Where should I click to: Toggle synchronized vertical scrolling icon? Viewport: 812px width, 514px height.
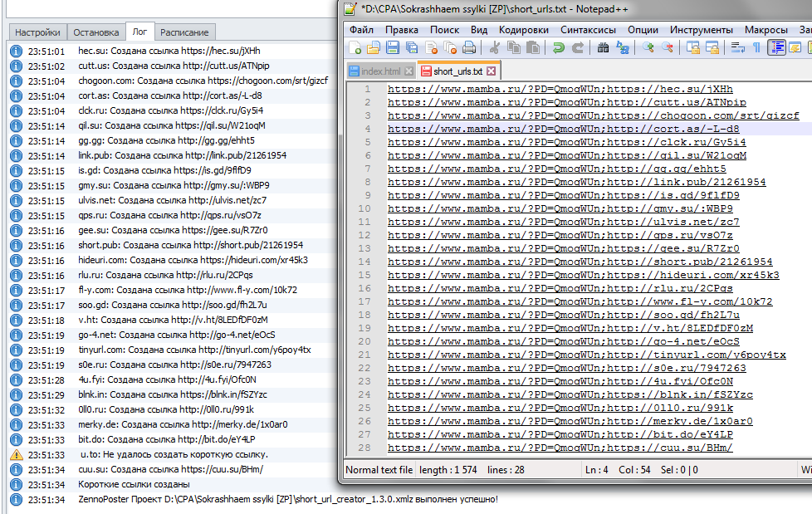[x=693, y=47]
